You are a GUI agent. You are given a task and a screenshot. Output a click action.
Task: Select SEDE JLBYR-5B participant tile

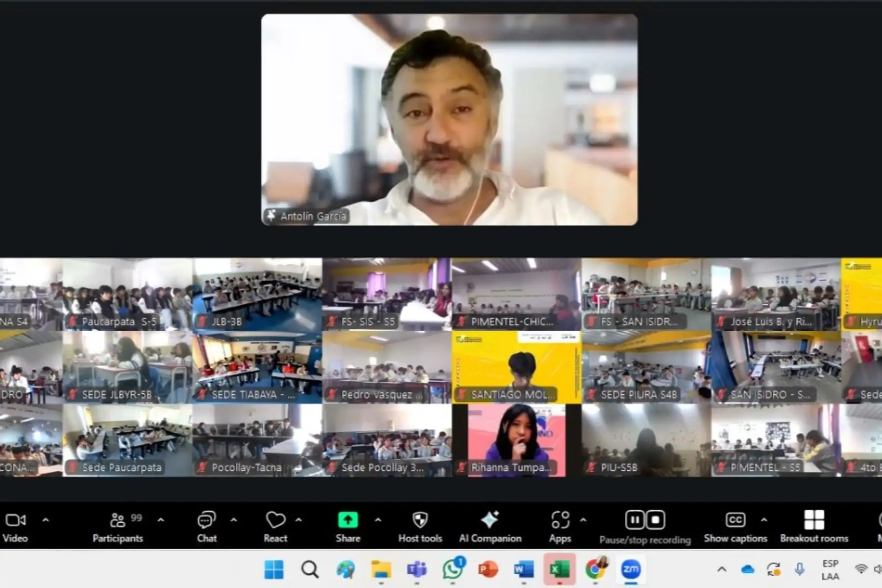(127, 367)
